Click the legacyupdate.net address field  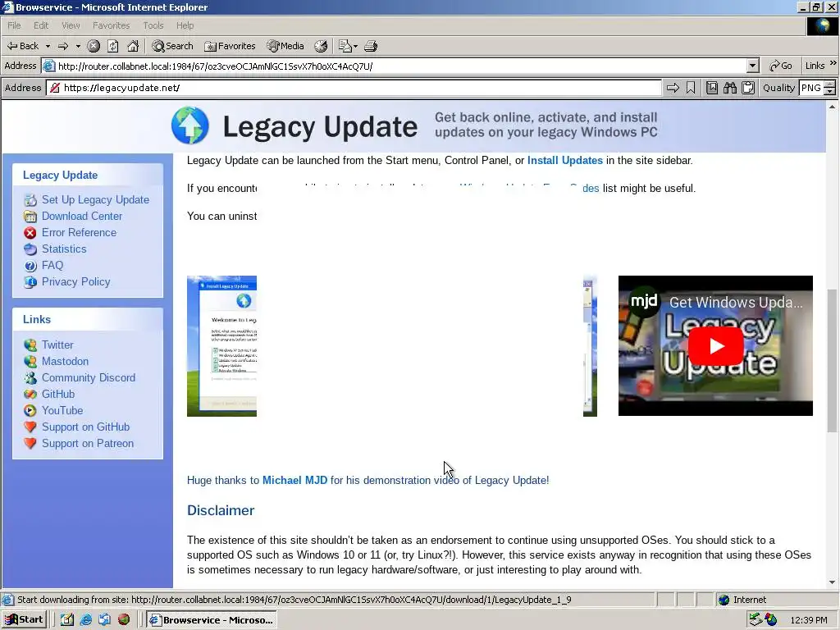354,88
